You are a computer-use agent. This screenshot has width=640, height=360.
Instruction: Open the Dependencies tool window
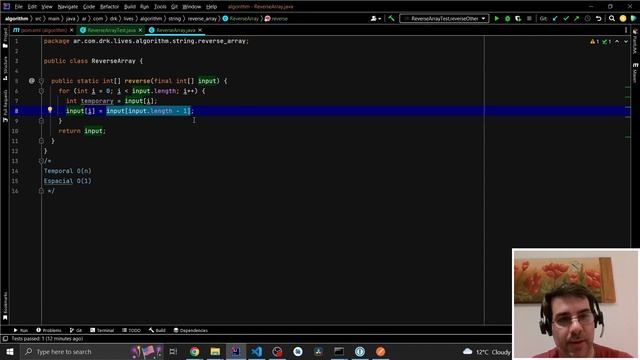click(191, 330)
